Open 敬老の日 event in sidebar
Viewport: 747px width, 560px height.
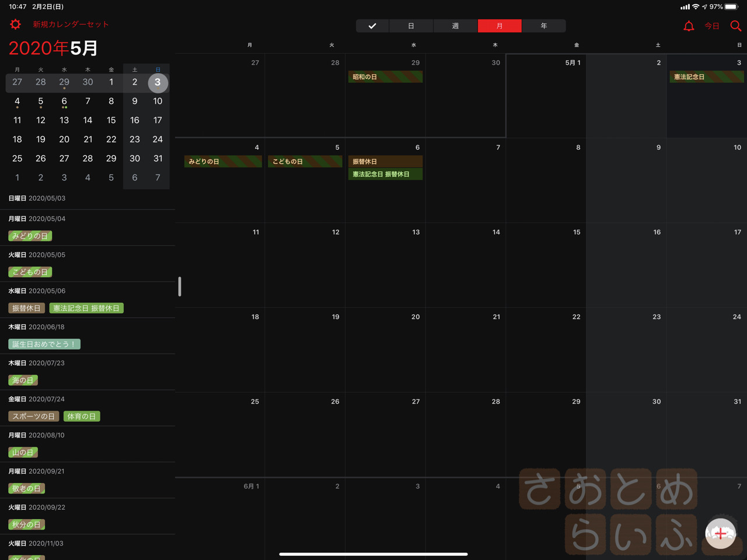click(27, 489)
